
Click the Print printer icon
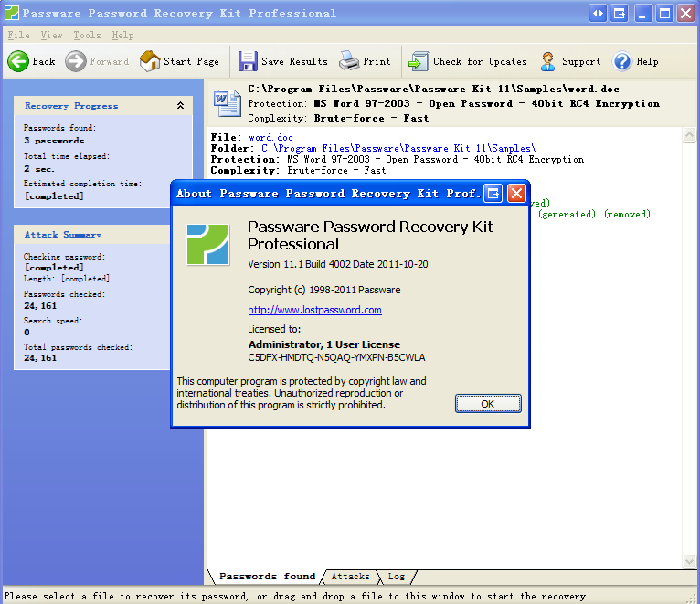click(349, 60)
